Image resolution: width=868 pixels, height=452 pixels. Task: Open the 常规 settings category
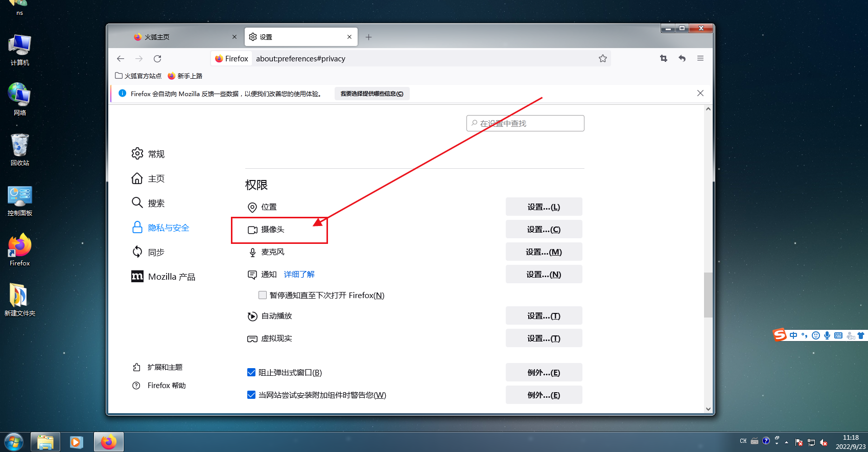pos(156,154)
